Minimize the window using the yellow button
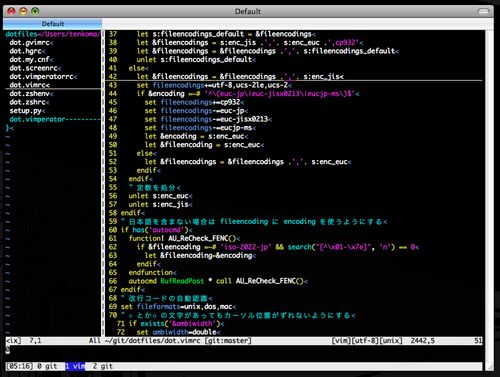The height and width of the screenshot is (377, 500). coord(23,11)
